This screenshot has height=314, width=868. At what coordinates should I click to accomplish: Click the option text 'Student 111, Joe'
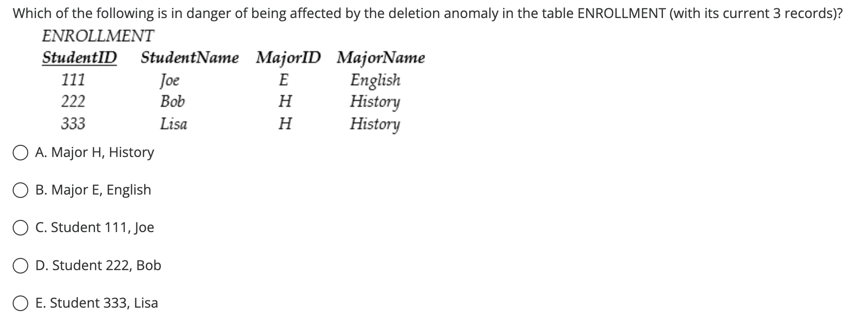tap(95, 227)
